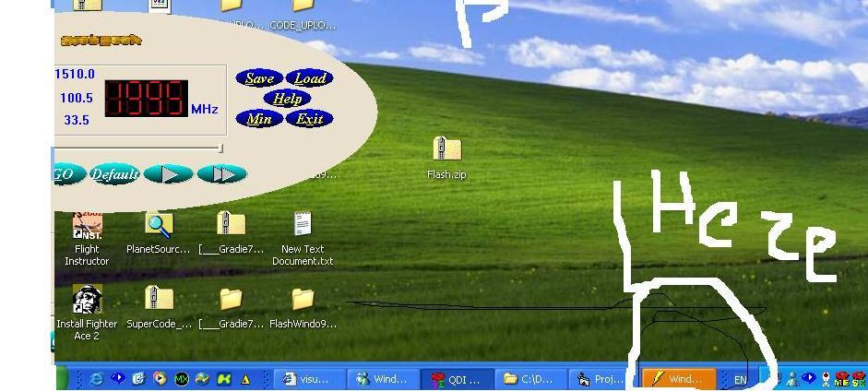This screenshot has width=868, height=391.
Task: Select the Flight Instructor shortcut icon
Action: (x=87, y=224)
